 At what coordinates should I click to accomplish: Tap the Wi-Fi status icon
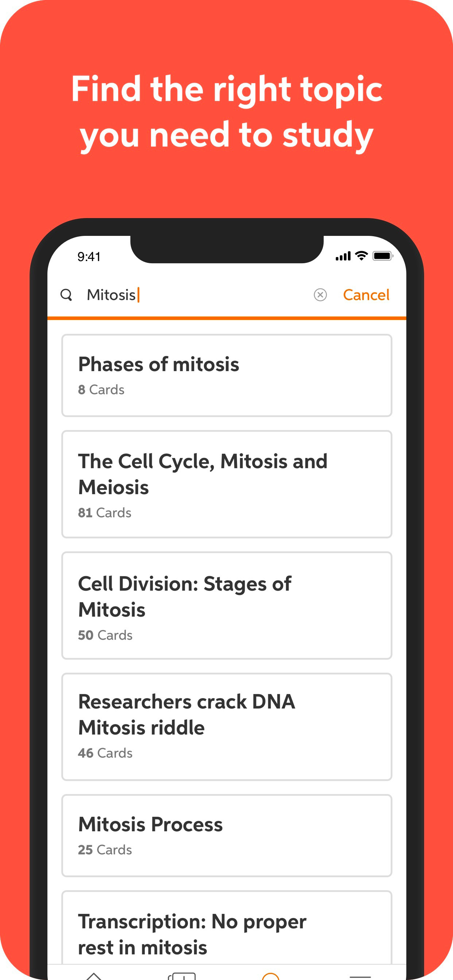pyautogui.click(x=361, y=256)
